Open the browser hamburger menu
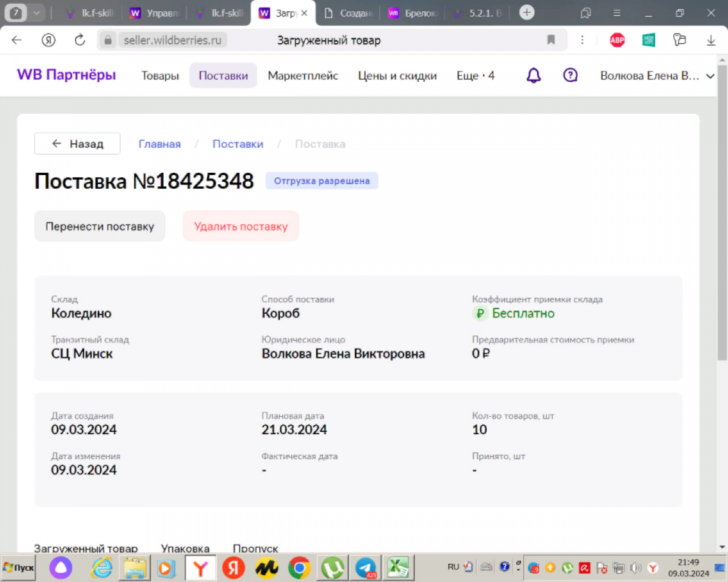Image resolution: width=728 pixels, height=582 pixels. point(617,13)
